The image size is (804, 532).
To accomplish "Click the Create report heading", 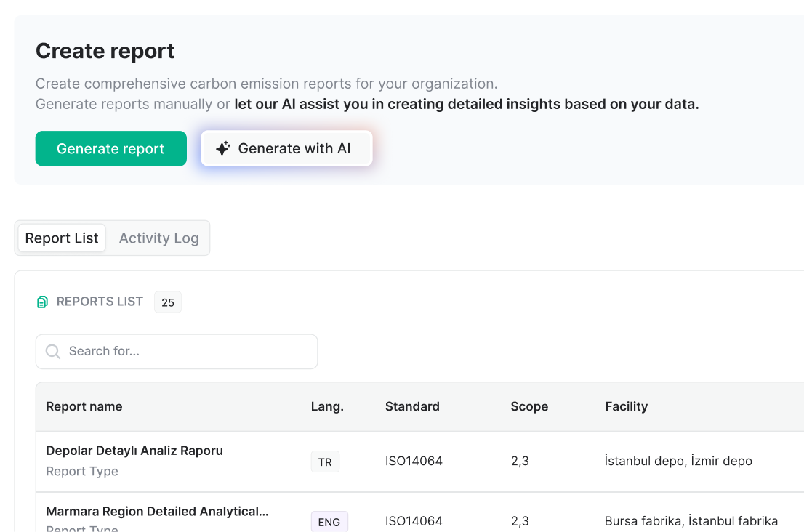I will (x=105, y=51).
